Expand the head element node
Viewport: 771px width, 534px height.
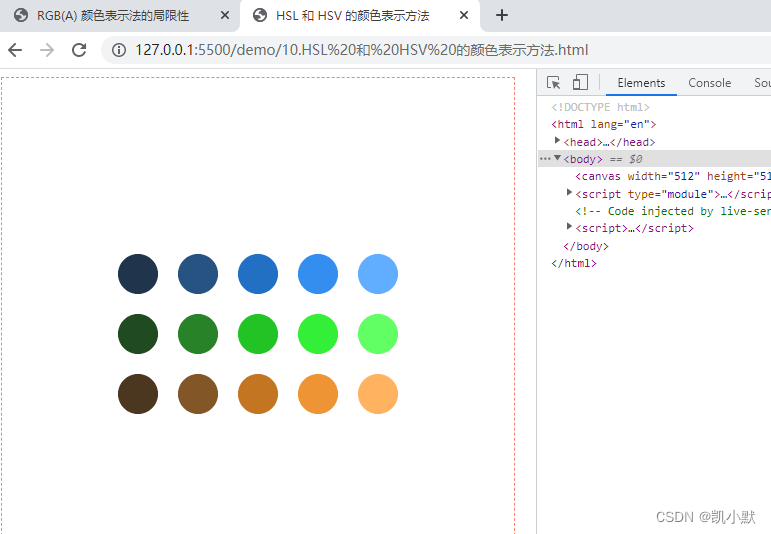tap(557, 141)
